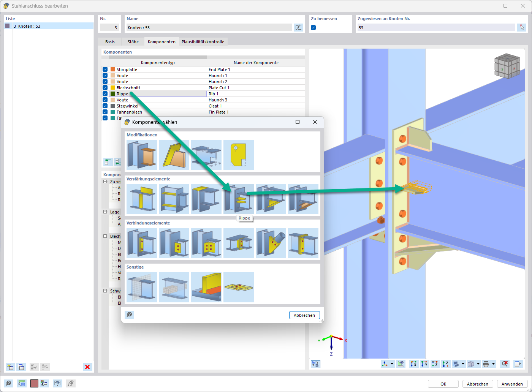
Task: Select the Komponenten tab
Action: click(161, 42)
